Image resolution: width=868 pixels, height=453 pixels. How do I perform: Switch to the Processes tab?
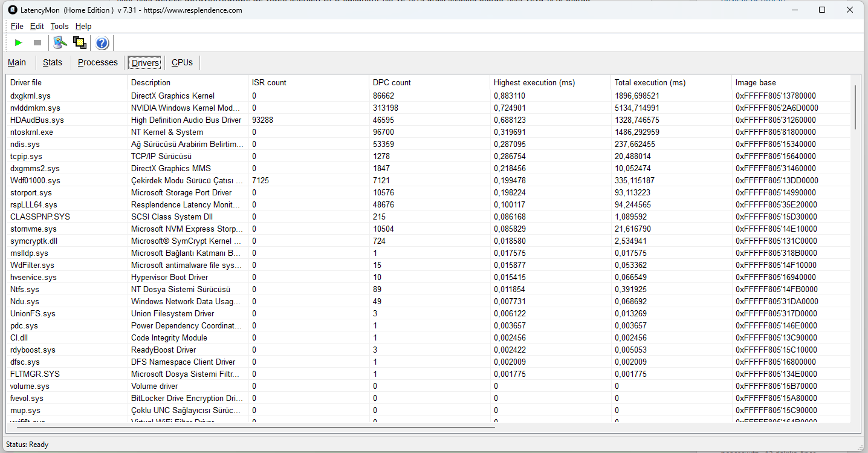click(x=98, y=62)
